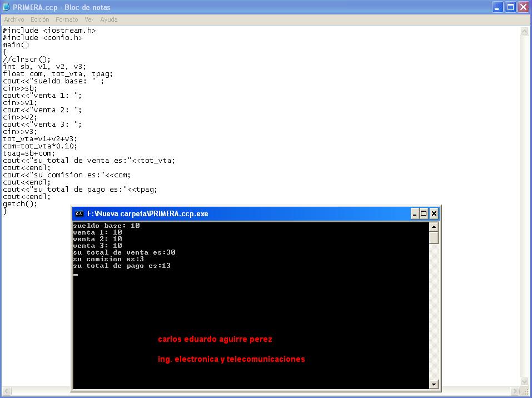Open the Archivo menu
532x398 pixels.
click(x=14, y=19)
